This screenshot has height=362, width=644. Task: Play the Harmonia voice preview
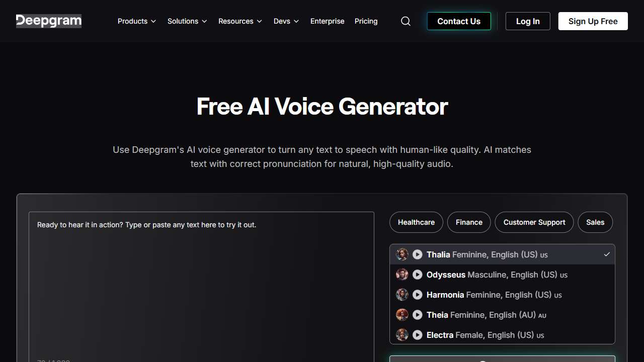click(417, 295)
